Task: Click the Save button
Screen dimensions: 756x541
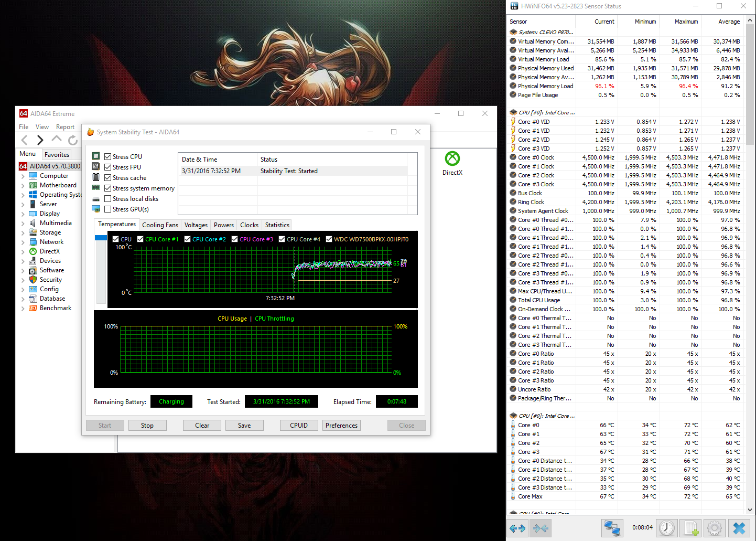Action: [244, 426]
